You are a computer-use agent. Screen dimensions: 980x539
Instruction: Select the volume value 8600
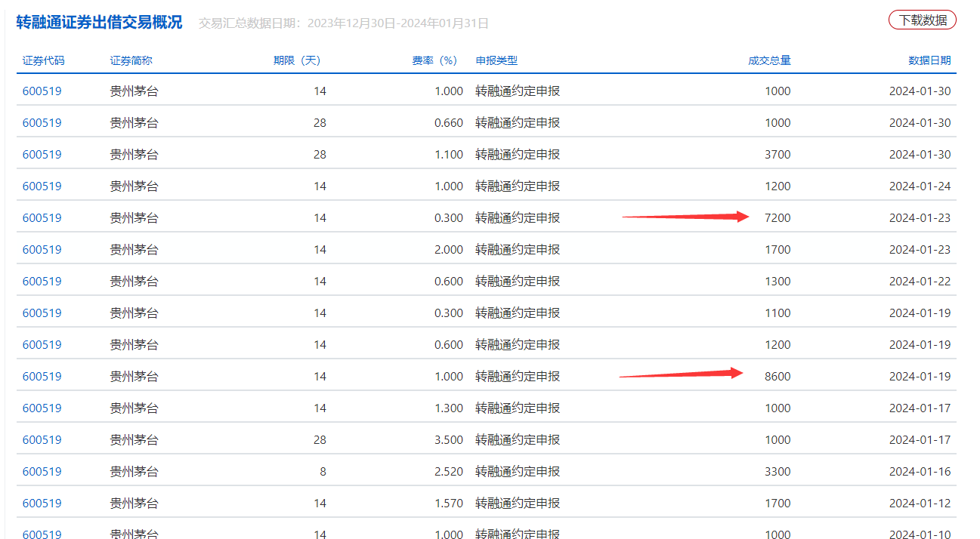tap(778, 377)
